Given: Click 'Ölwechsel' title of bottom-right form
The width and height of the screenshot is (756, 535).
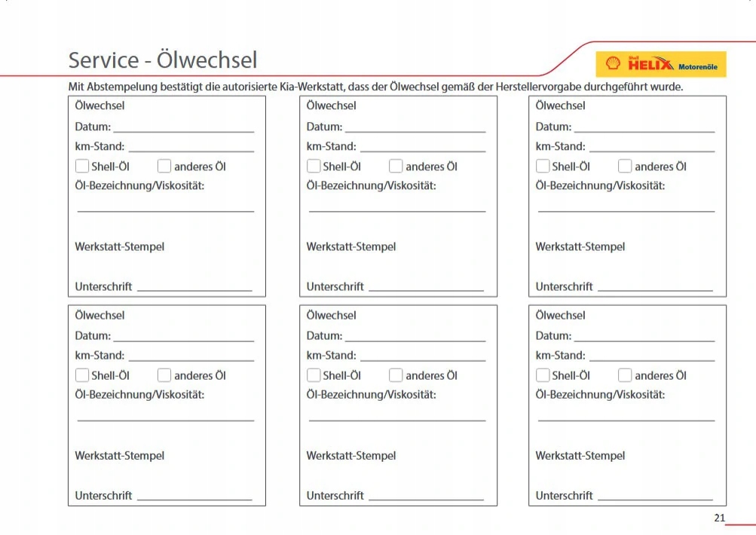Looking at the screenshot, I should 560,315.
